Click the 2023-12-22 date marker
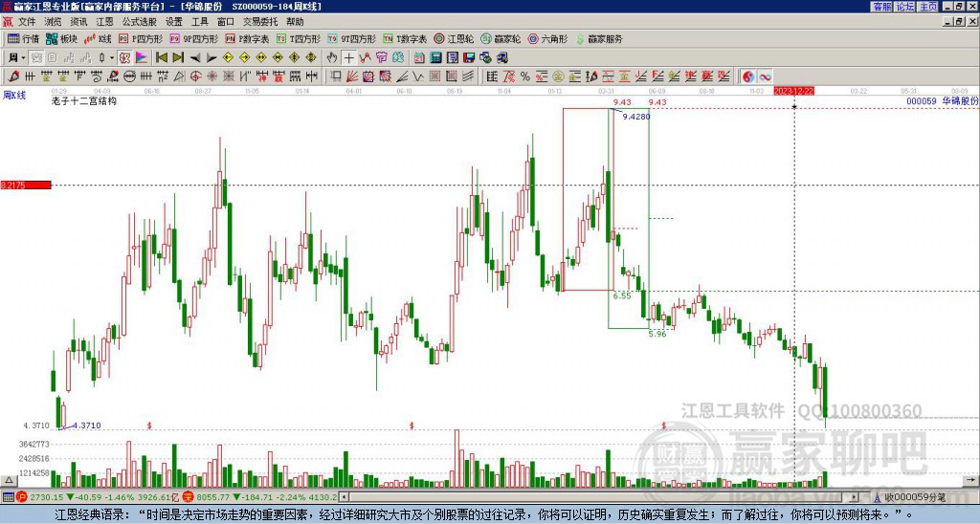Image resolution: width=980 pixels, height=524 pixels. click(x=793, y=91)
